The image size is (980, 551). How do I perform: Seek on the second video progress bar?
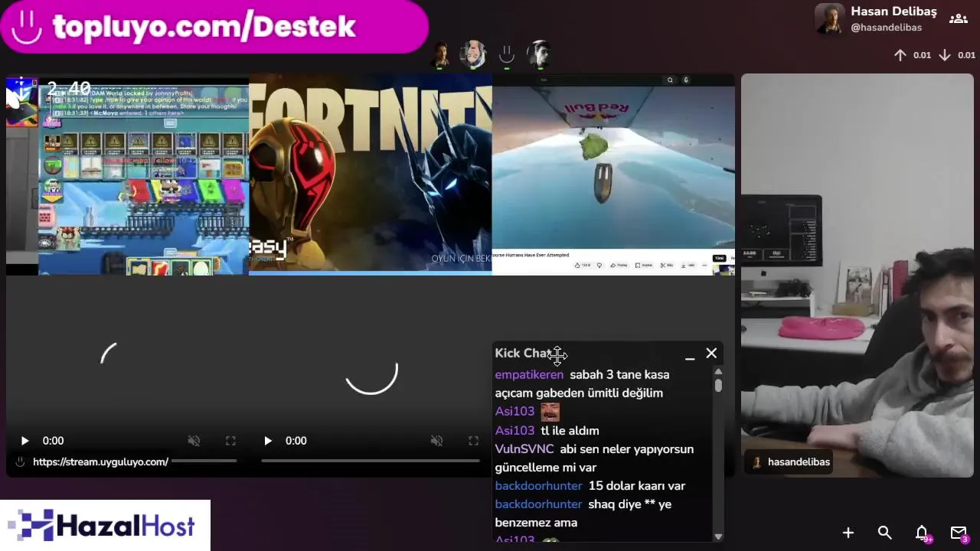(371, 461)
